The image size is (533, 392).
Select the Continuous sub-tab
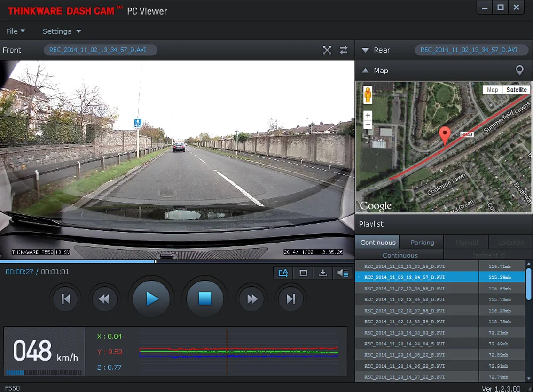[x=400, y=255]
